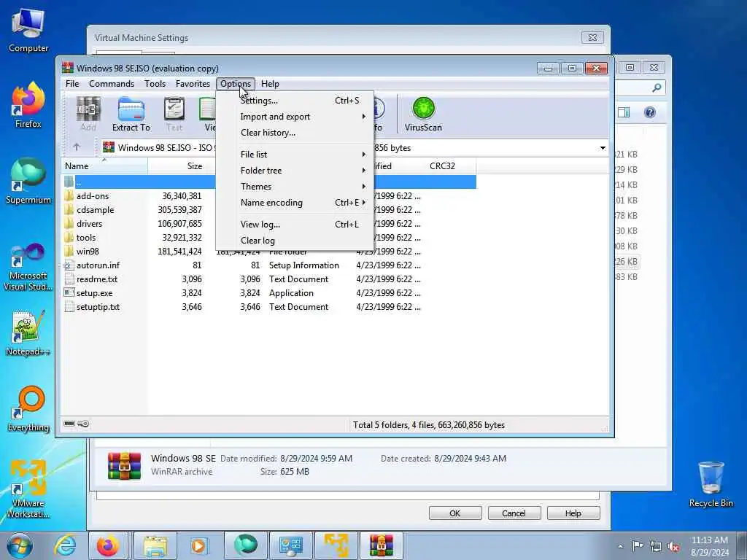This screenshot has width=747, height=560.
Task: Click the Windows Start button
Action: coord(20,545)
